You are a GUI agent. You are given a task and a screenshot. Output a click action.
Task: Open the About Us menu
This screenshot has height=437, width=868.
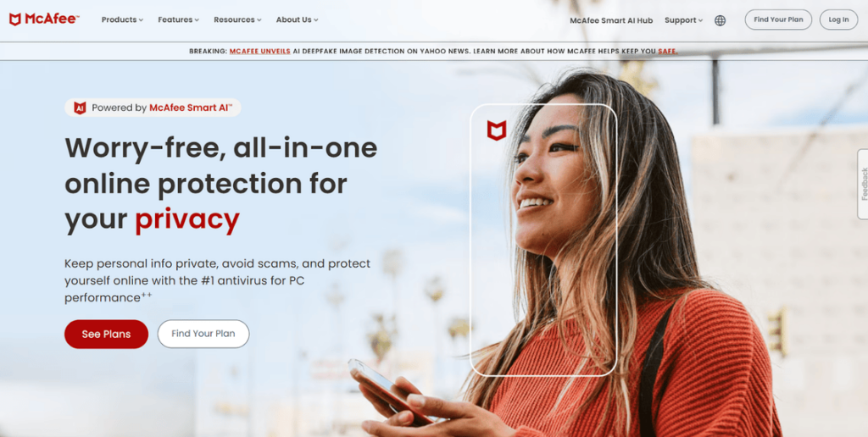(298, 20)
